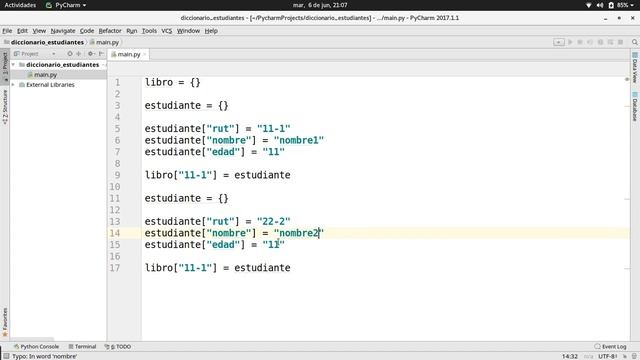Click the Typo: In word 'nombre' status message

pos(44,356)
